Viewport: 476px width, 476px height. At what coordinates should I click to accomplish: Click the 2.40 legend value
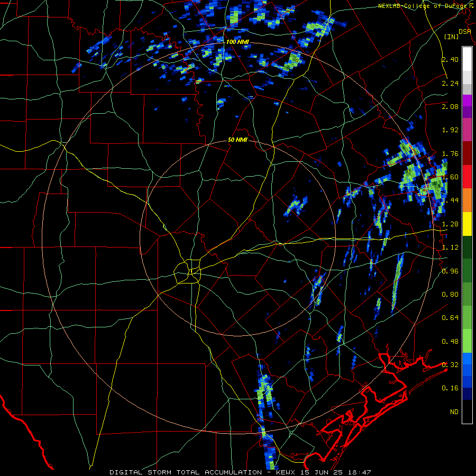(x=450, y=59)
